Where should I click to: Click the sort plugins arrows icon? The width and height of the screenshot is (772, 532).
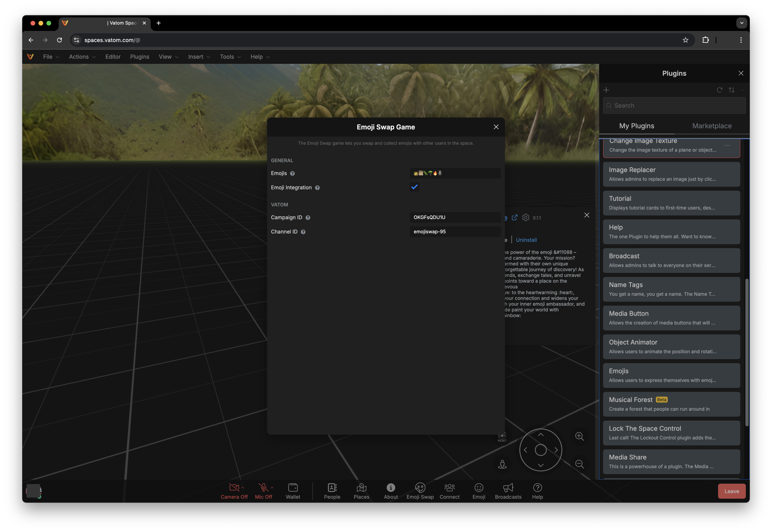point(732,90)
